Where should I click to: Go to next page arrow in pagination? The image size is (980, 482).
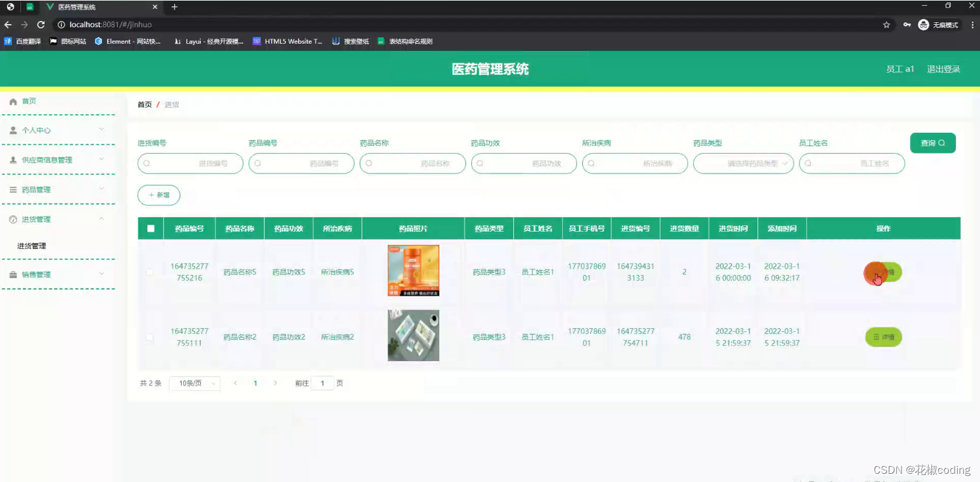275,383
